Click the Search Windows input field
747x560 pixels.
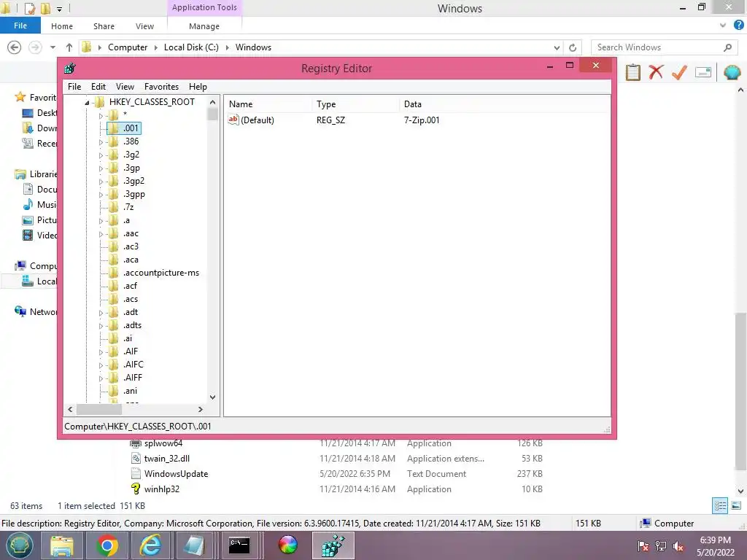coord(658,47)
